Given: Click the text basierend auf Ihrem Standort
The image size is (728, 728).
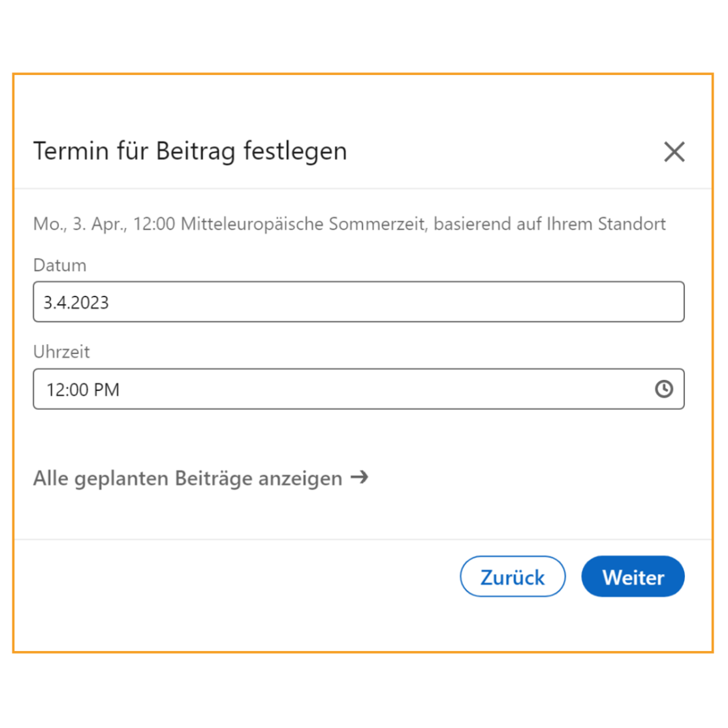Looking at the screenshot, I should click(x=550, y=224).
